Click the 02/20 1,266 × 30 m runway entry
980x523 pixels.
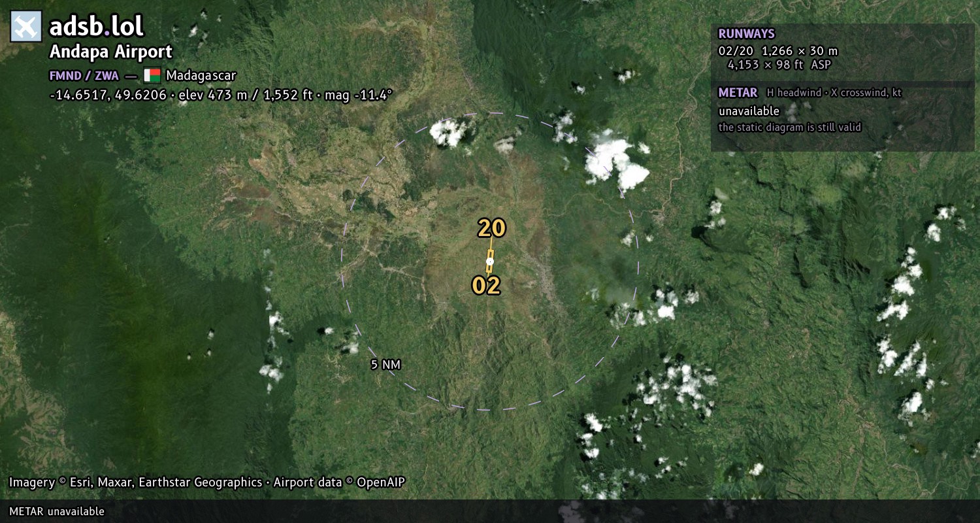[x=777, y=51]
